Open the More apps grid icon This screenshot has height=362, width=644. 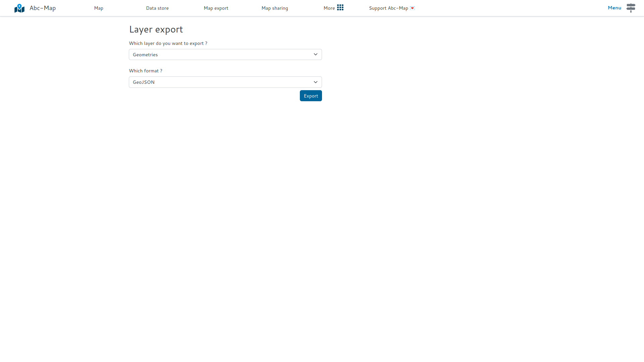[x=340, y=7]
